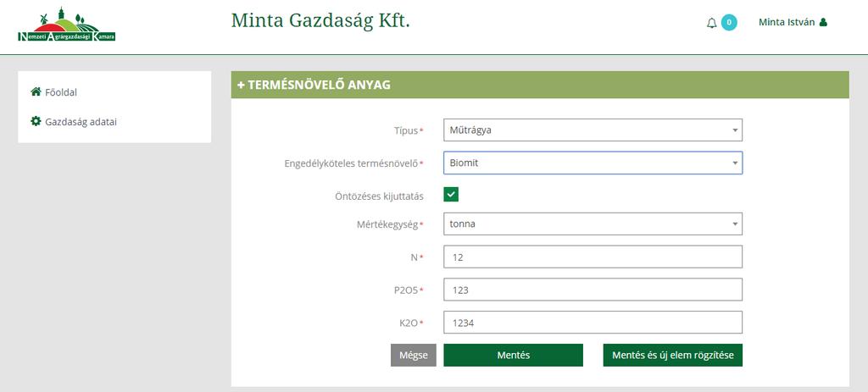Click Mentés és új elem rögzítése
868x392 pixels.
point(672,355)
